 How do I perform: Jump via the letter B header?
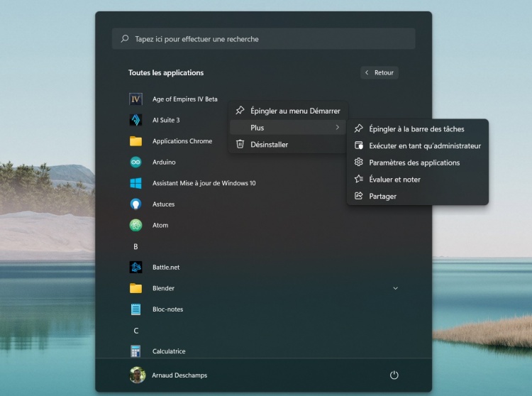pyautogui.click(x=135, y=247)
